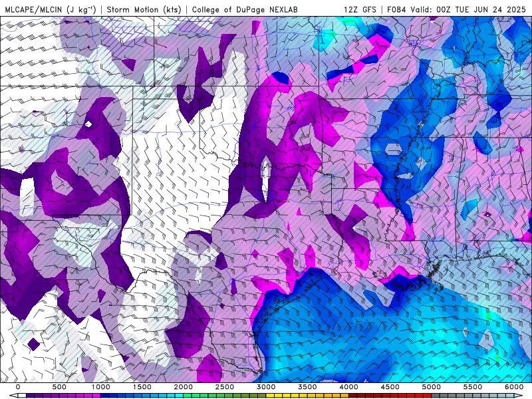Click the Storm Motion (kts) header label

(x=144, y=9)
